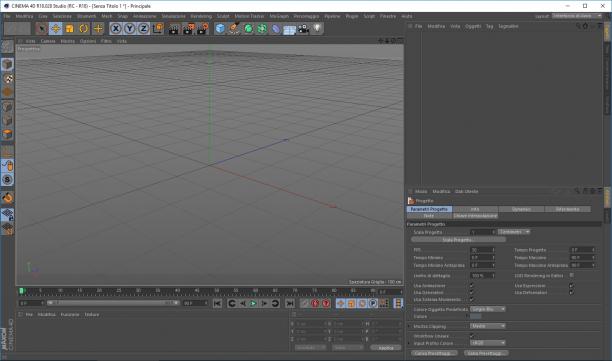Play the animation forwards
This screenshot has height=361, width=612.
253,303
